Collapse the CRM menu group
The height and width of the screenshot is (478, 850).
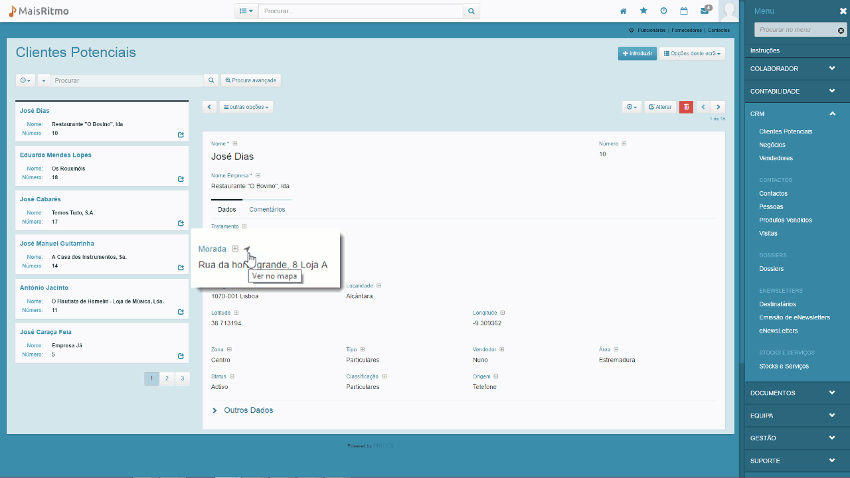797,114
